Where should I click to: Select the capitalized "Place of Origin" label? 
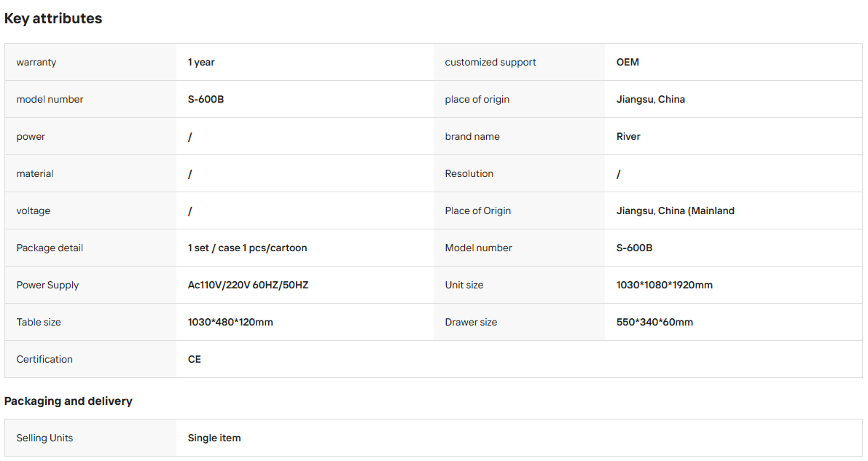[x=478, y=210]
